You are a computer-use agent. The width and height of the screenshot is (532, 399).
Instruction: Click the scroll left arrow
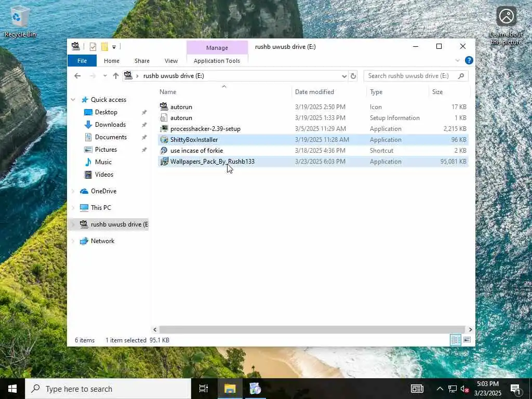155,329
